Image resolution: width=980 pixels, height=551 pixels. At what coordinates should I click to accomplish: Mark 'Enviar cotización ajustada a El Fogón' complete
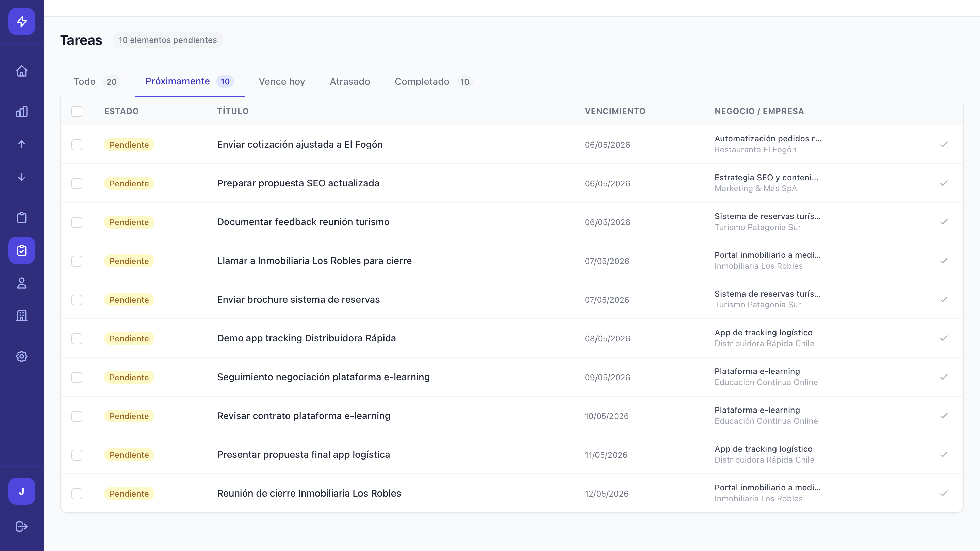pos(944,145)
